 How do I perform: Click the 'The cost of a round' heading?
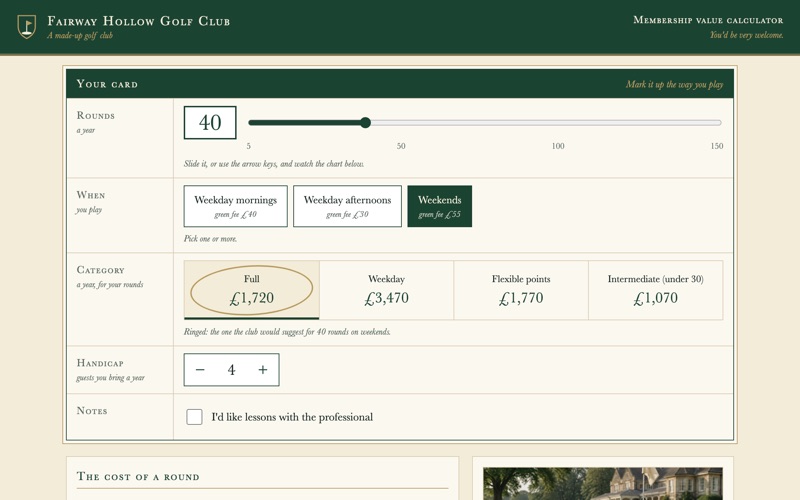tap(138, 477)
